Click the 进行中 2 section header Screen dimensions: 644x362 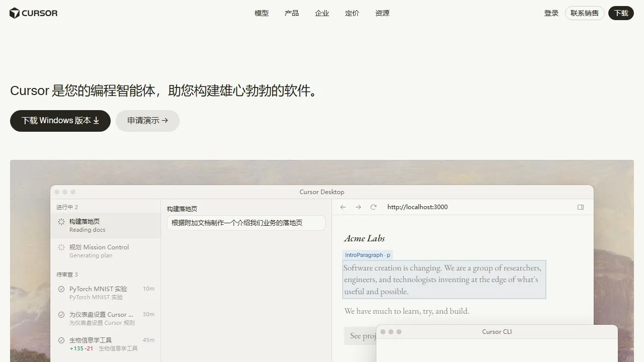point(67,207)
